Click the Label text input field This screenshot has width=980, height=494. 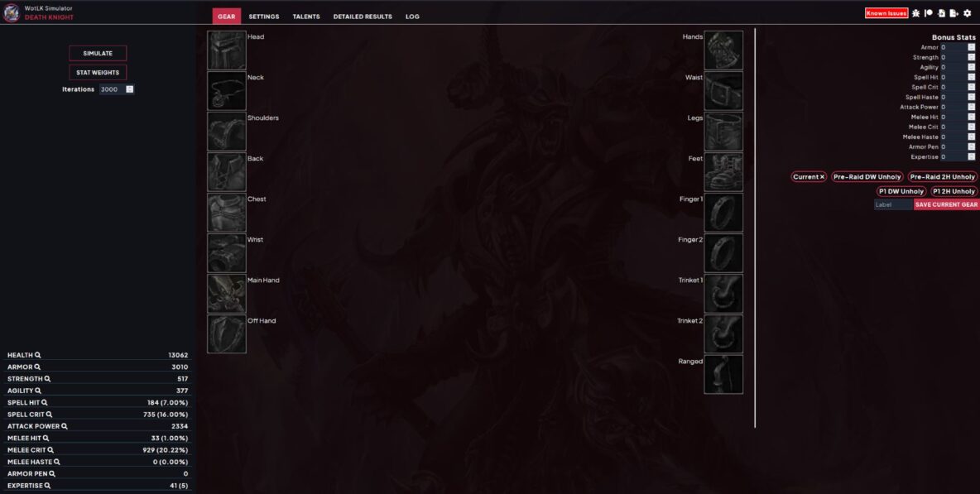pos(892,204)
